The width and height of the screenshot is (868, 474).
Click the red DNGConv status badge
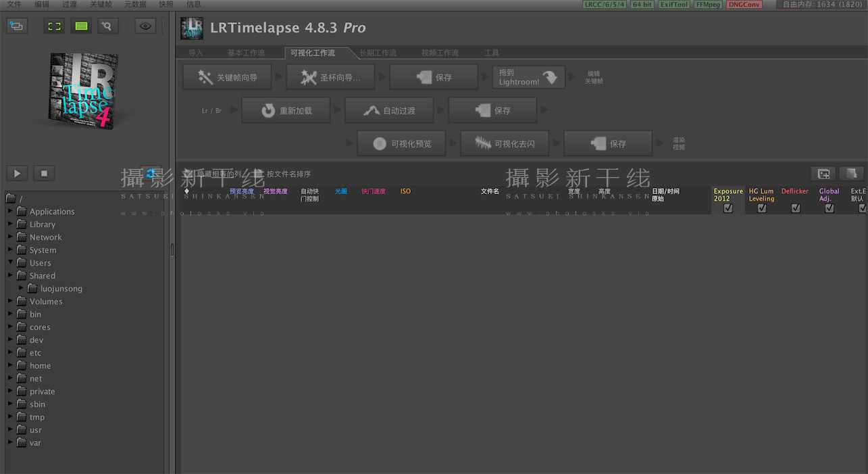[x=744, y=5]
